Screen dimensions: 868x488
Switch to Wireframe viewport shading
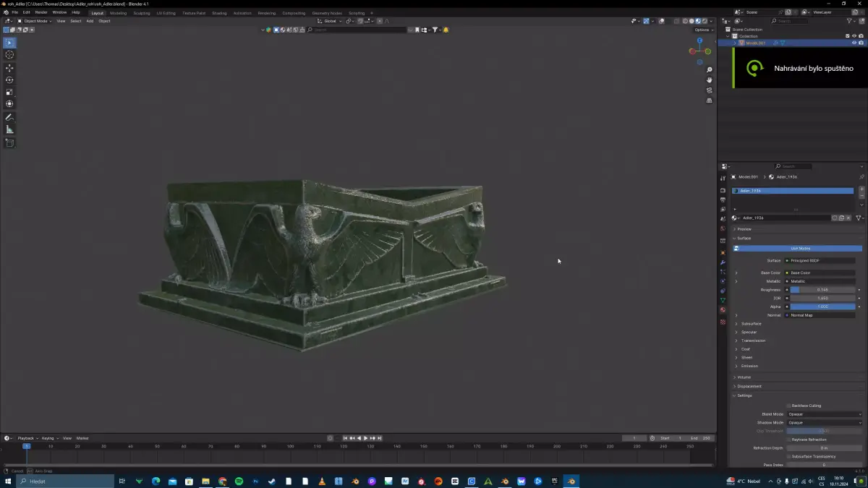[685, 21]
